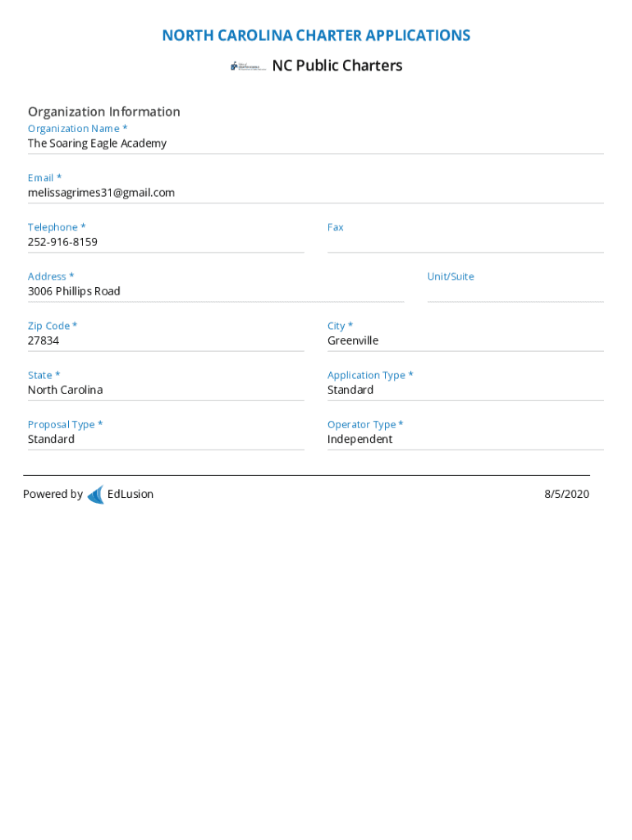Click the 8/5/2020 date in footer

point(566,494)
